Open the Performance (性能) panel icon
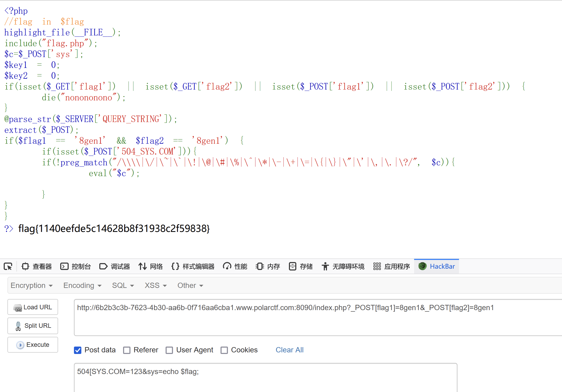This screenshot has height=392, width=562. (227, 266)
